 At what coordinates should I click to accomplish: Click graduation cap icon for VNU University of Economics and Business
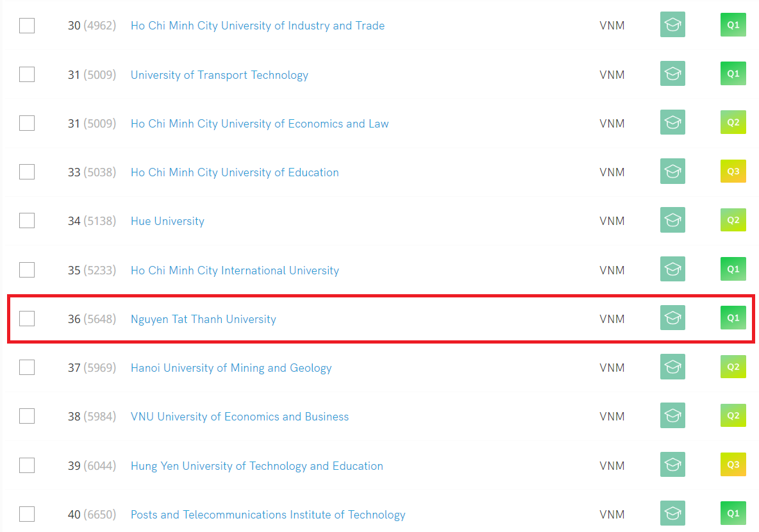click(x=672, y=416)
